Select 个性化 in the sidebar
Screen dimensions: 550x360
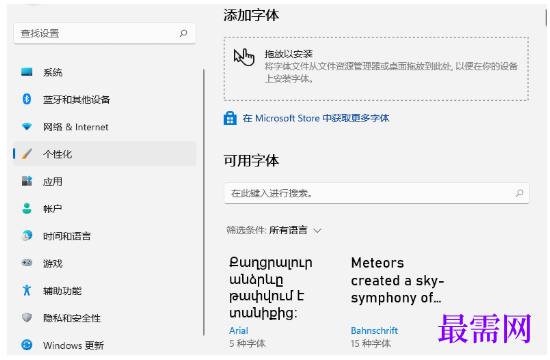point(105,154)
